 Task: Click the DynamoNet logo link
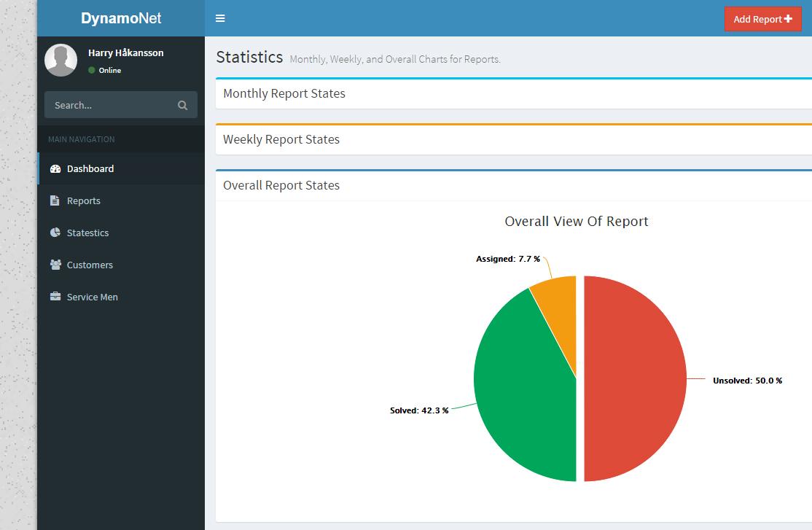point(121,18)
